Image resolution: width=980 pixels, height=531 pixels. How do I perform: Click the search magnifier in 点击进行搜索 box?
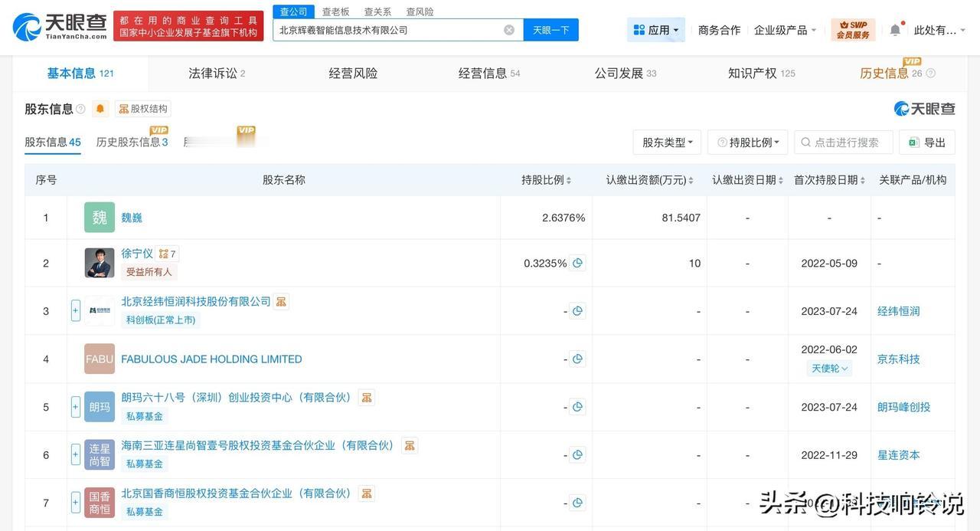coord(805,143)
